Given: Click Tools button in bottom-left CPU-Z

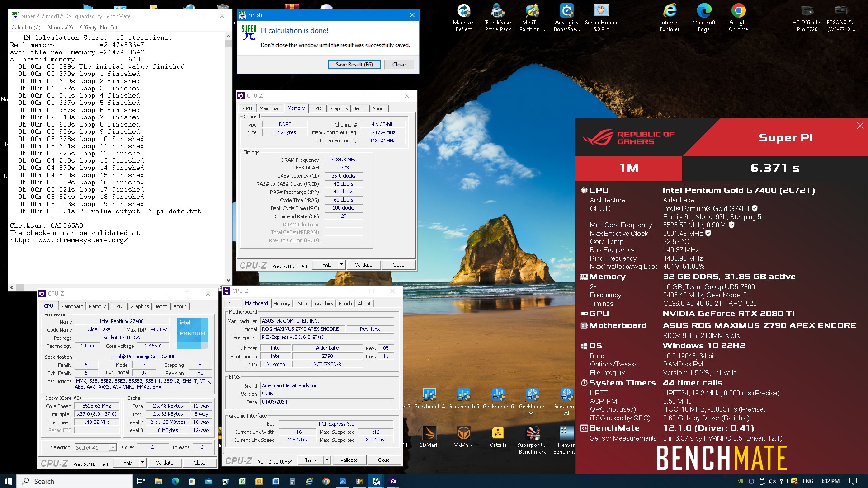Looking at the screenshot, I should pyautogui.click(x=126, y=463).
